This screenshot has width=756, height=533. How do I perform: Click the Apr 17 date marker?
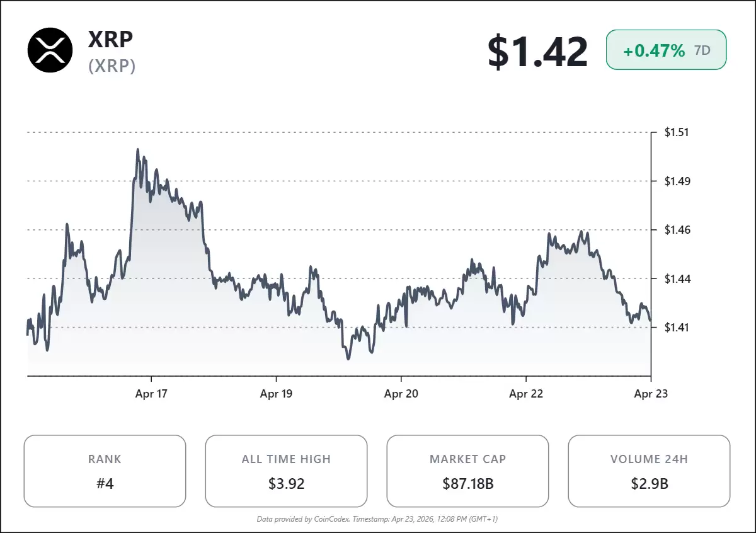point(152,394)
